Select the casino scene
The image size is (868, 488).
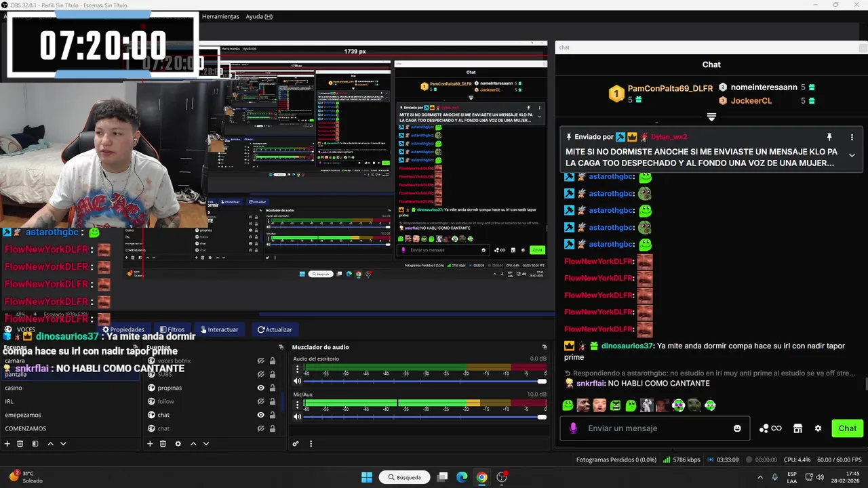pyautogui.click(x=71, y=388)
